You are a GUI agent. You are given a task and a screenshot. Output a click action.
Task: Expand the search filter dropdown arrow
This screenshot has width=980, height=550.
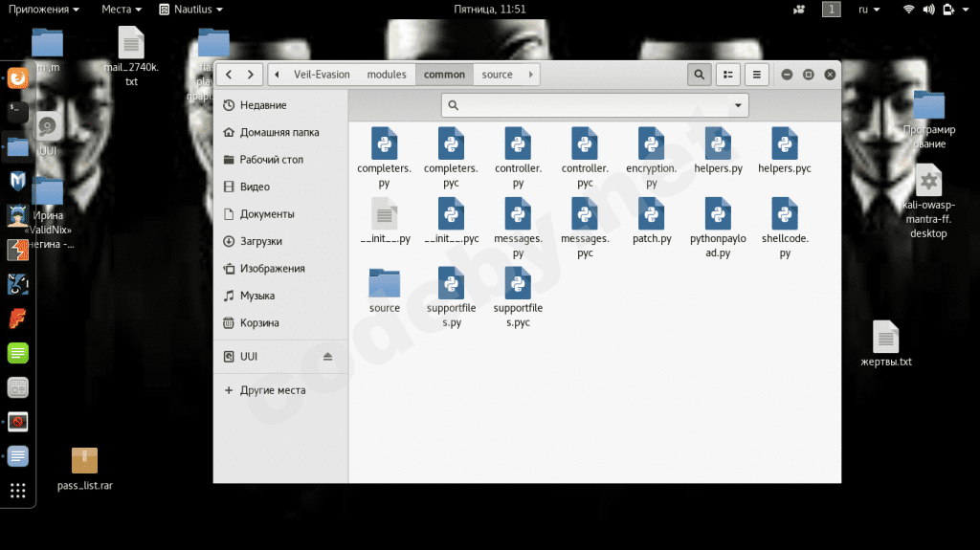point(738,105)
